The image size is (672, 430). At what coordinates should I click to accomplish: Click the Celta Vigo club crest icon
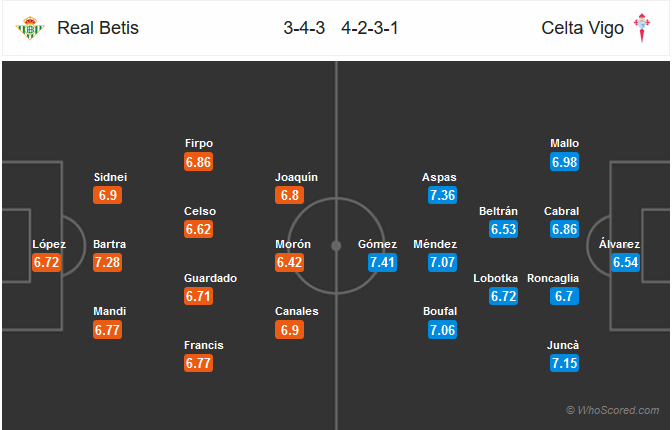point(642,27)
